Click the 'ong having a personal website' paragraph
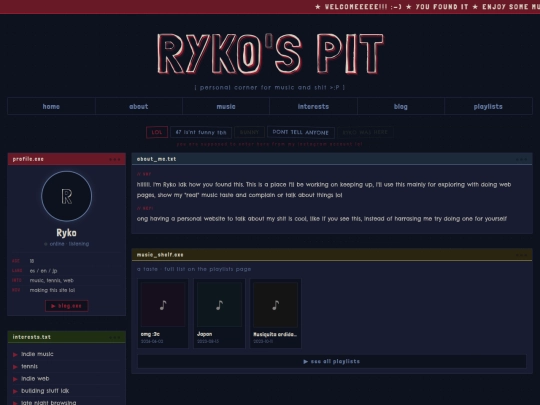540x405 pixels. (x=322, y=219)
